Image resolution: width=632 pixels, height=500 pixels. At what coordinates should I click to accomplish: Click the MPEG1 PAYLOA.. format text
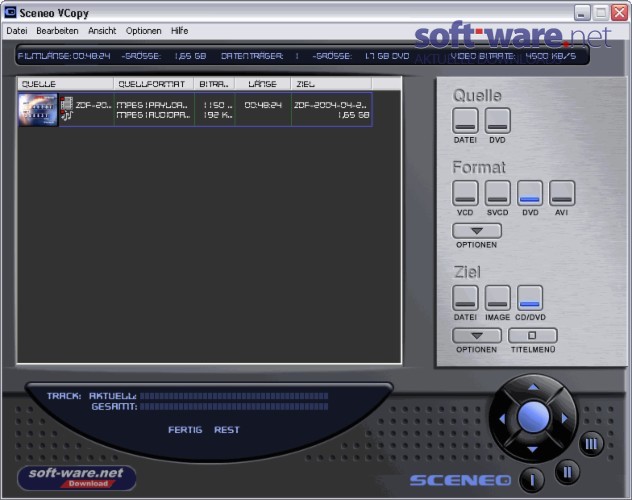pos(152,105)
